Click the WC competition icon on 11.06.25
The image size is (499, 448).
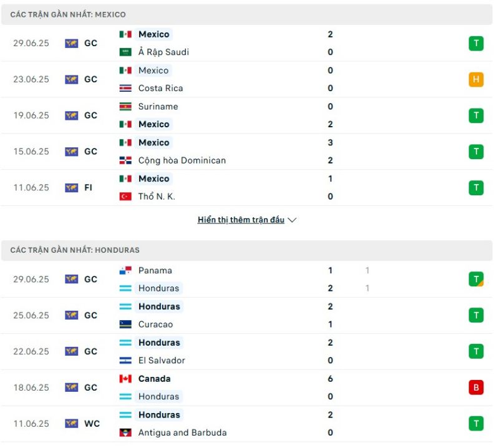(x=72, y=424)
